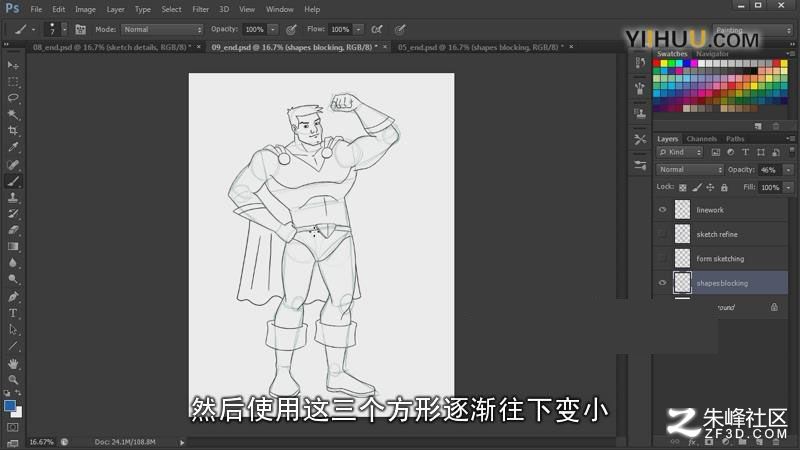Open the Brush panel toggle icon
800x450 pixels.
coord(80,30)
